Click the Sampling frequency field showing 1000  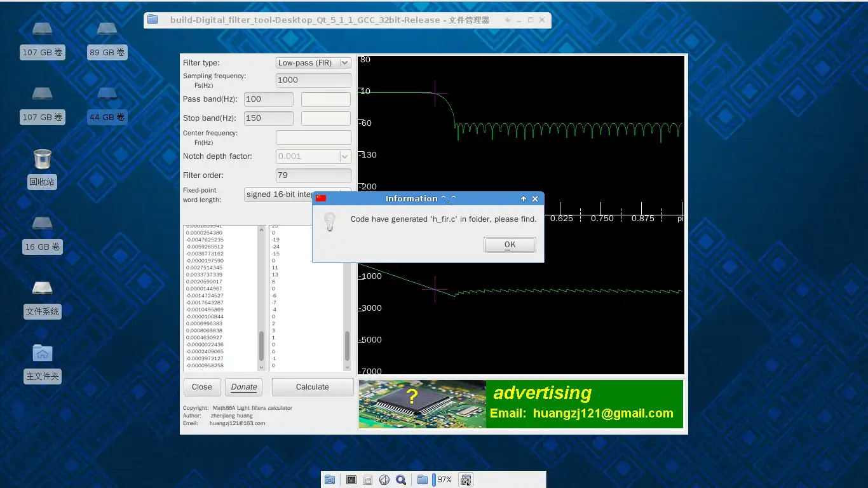[313, 80]
